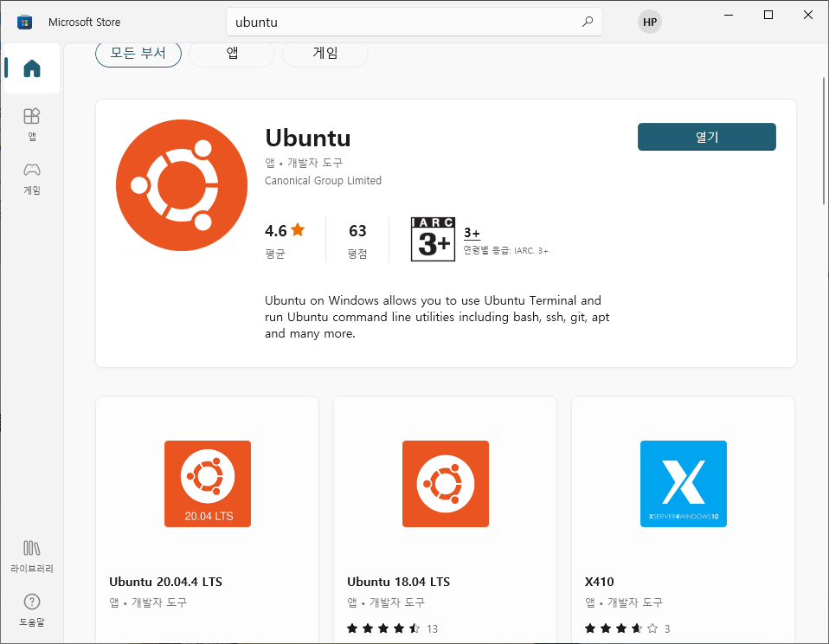Screen dimensions: 829x644
Task: Maximize the Microsoft Store window
Action: coord(768,15)
